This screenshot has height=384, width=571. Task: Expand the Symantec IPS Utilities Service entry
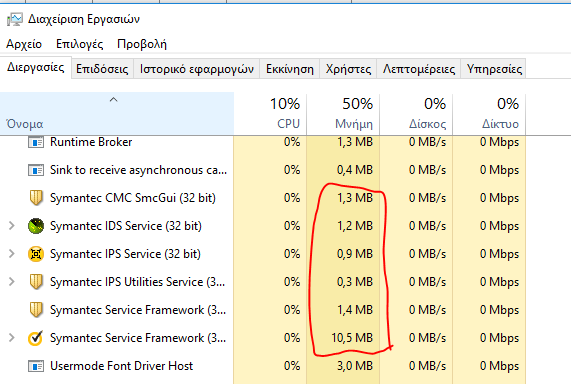tap(12, 282)
